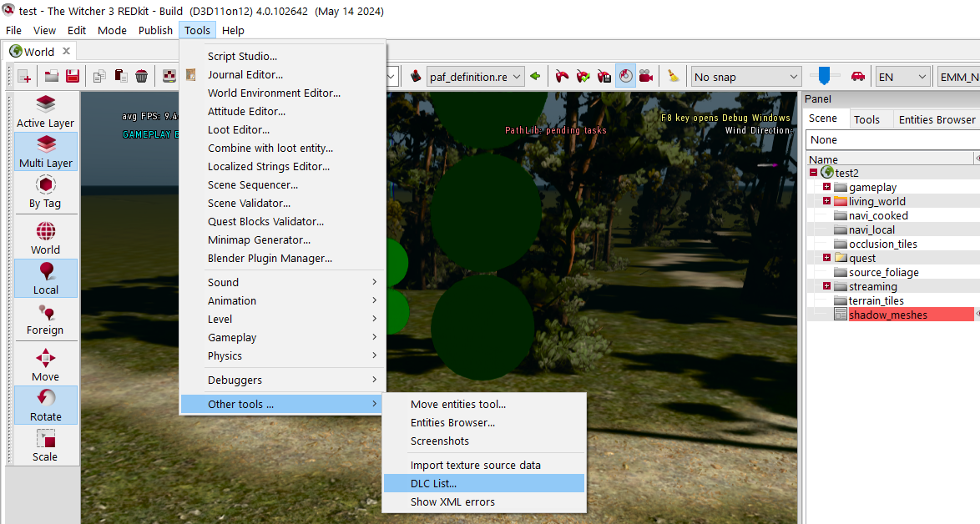The width and height of the screenshot is (980, 524).
Task: Expand the gameplay folder in scene tree
Action: click(826, 187)
